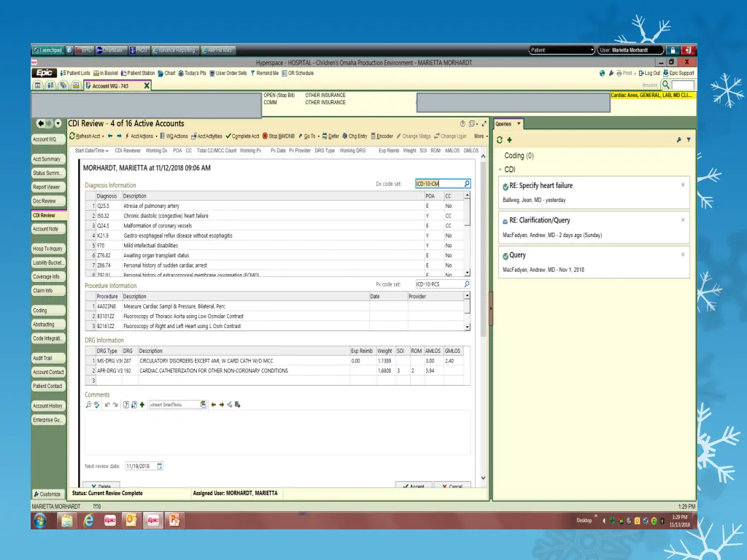Open Claim Info in the sidebar
Screen dimensions: 747x560
click(x=47, y=290)
